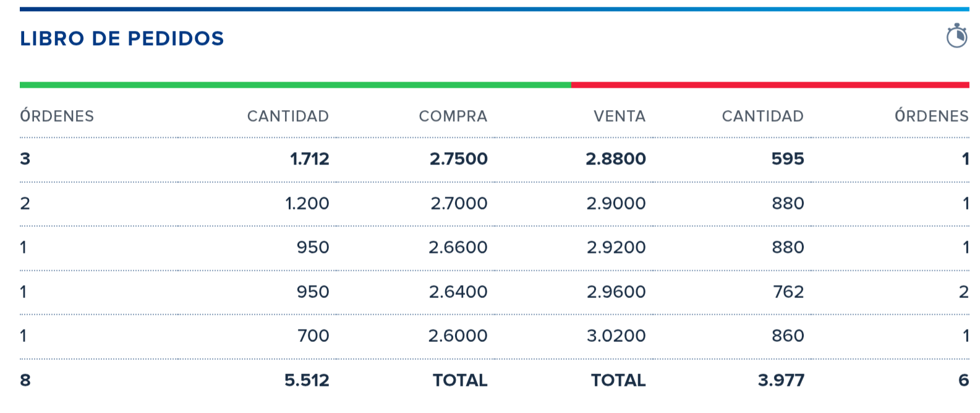Viewport: 980px width, 413px height.
Task: Click bid price 2.7000
Action: pyautogui.click(x=459, y=203)
